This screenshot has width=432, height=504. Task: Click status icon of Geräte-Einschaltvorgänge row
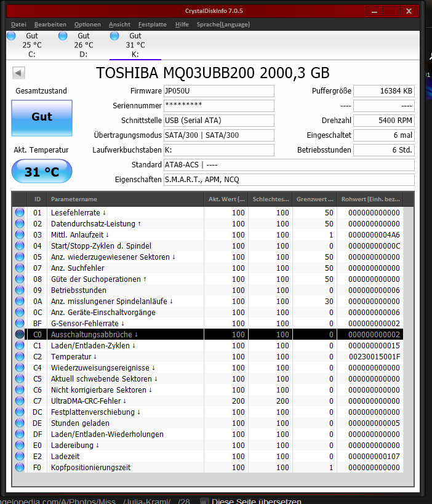(x=20, y=313)
